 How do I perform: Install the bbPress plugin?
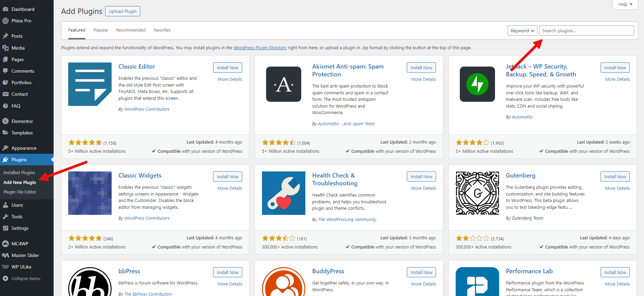(x=228, y=272)
